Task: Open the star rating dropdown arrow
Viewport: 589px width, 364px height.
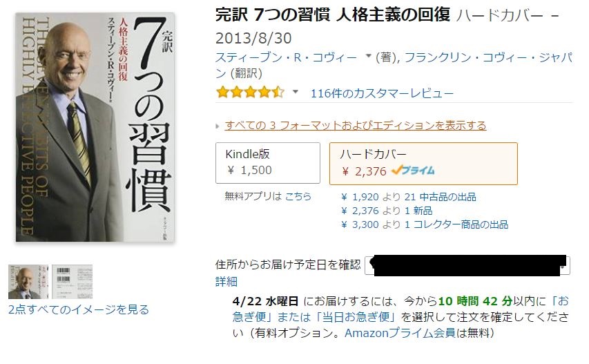Action: coord(296,92)
